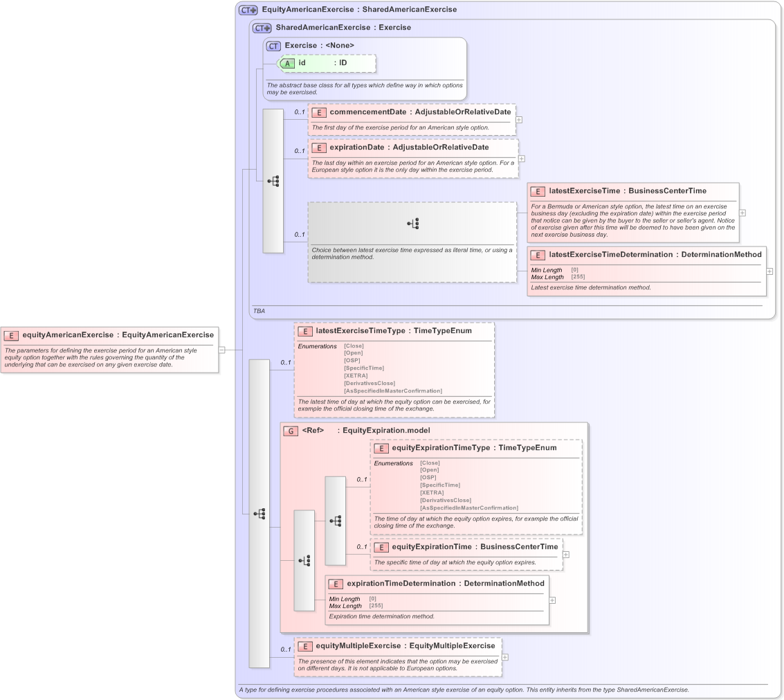
Task: Select the equityMultipleExercise : EquityMultipleExercise label
Action: pos(405,646)
